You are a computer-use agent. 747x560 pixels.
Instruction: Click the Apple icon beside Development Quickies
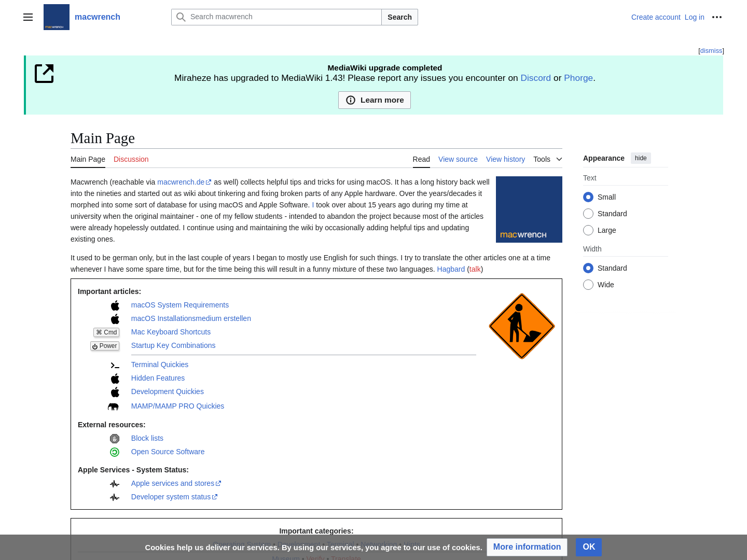tap(115, 392)
